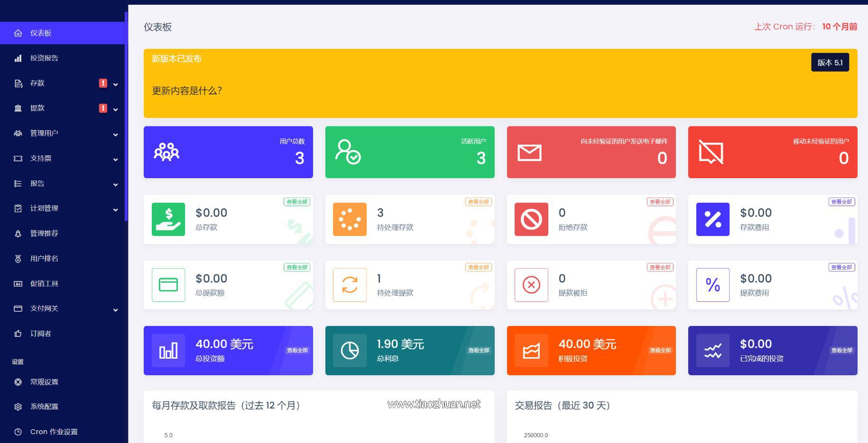This screenshot has height=443, width=868.
Task: Open 投资报告 in the sidebar
Action: coord(44,58)
